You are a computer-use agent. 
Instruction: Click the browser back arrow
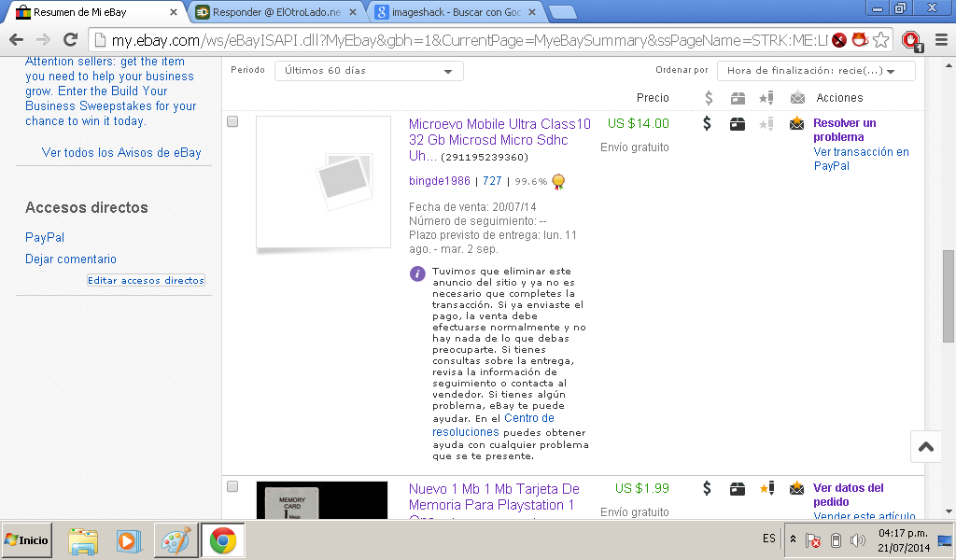coord(17,40)
